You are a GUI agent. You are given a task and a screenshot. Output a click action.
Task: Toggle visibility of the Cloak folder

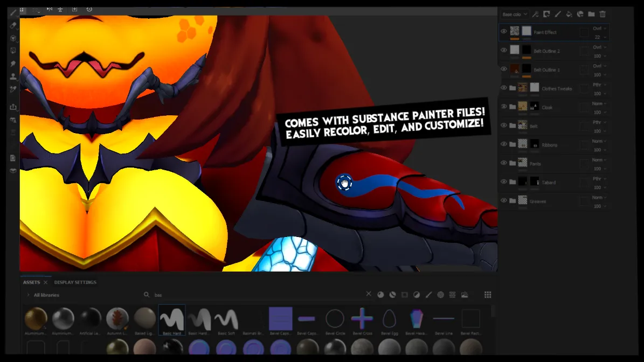tap(504, 107)
